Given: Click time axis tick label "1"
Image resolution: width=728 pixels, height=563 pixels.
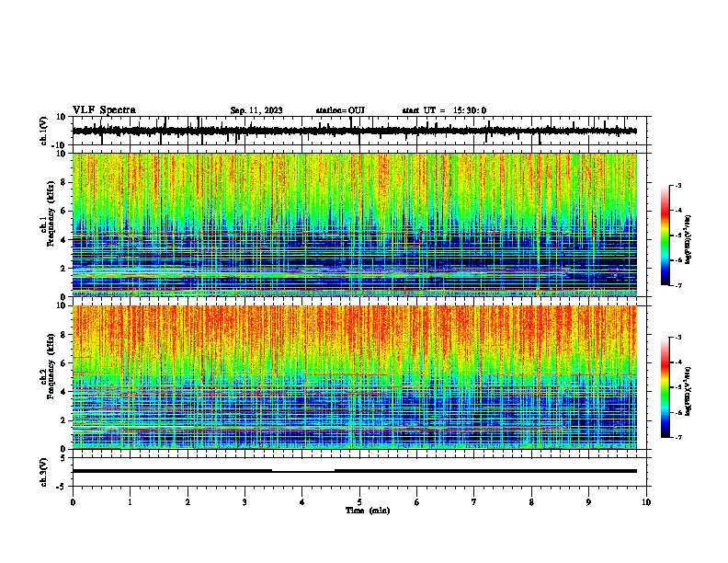Looking at the screenshot, I should [x=130, y=502].
